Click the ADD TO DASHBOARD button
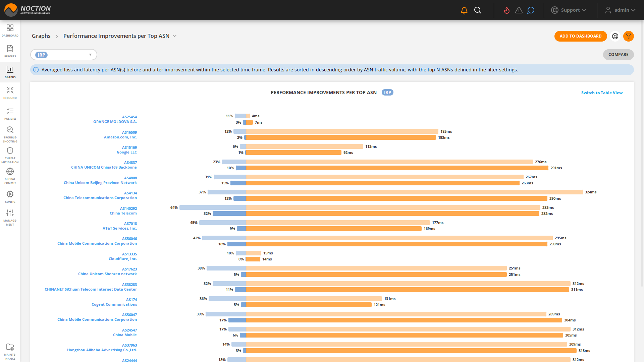Viewport: 644px width, 362px height. tap(581, 36)
